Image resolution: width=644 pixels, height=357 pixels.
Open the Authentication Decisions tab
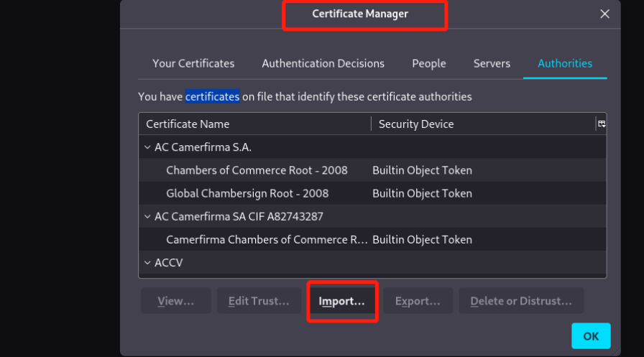click(x=323, y=63)
